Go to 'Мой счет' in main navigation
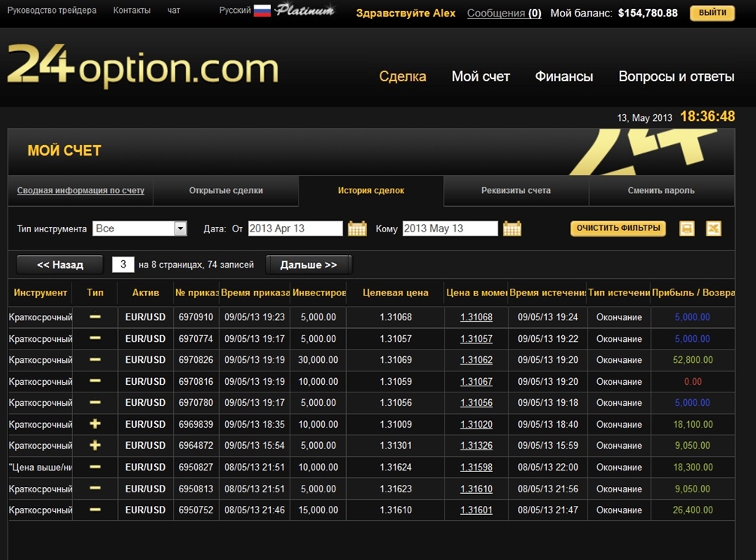 (x=481, y=76)
